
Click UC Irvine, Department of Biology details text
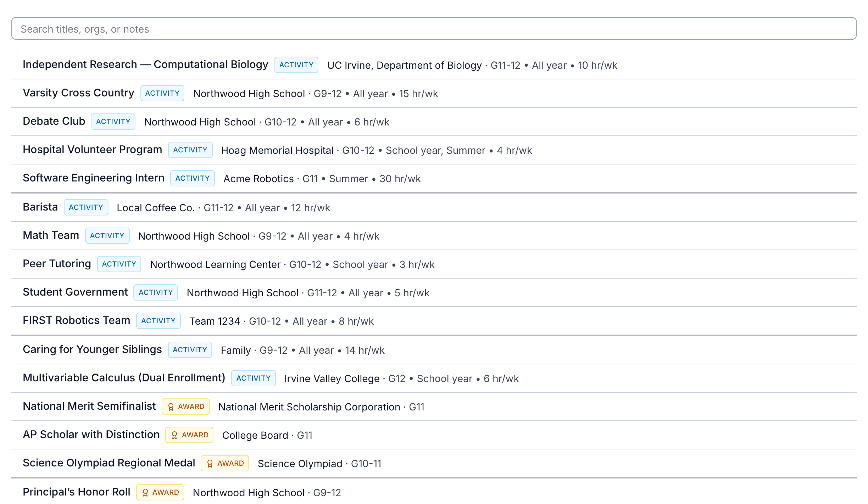472,65
